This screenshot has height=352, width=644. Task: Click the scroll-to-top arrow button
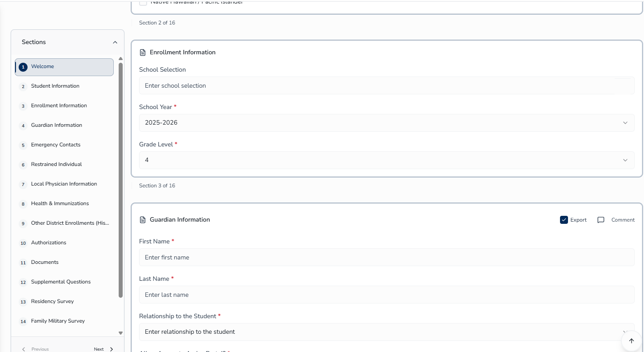pos(632,341)
